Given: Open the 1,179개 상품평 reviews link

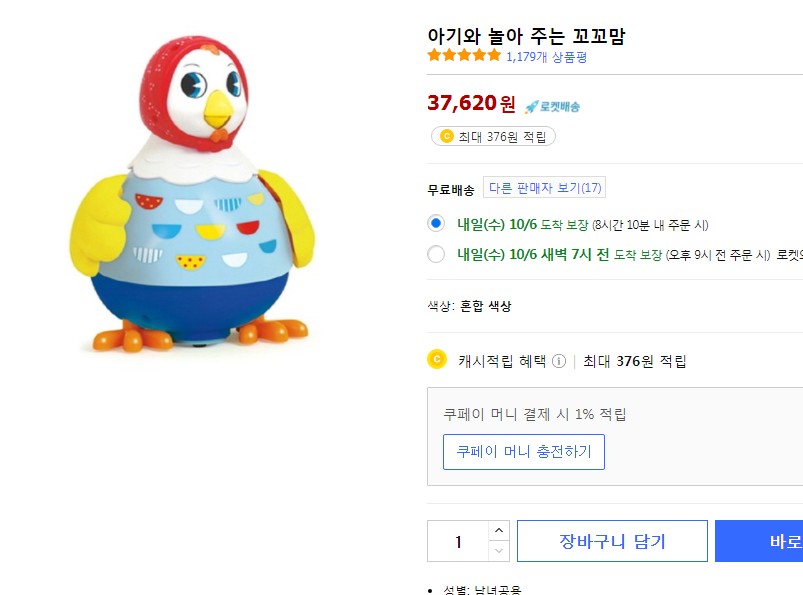Looking at the screenshot, I should (x=546, y=56).
